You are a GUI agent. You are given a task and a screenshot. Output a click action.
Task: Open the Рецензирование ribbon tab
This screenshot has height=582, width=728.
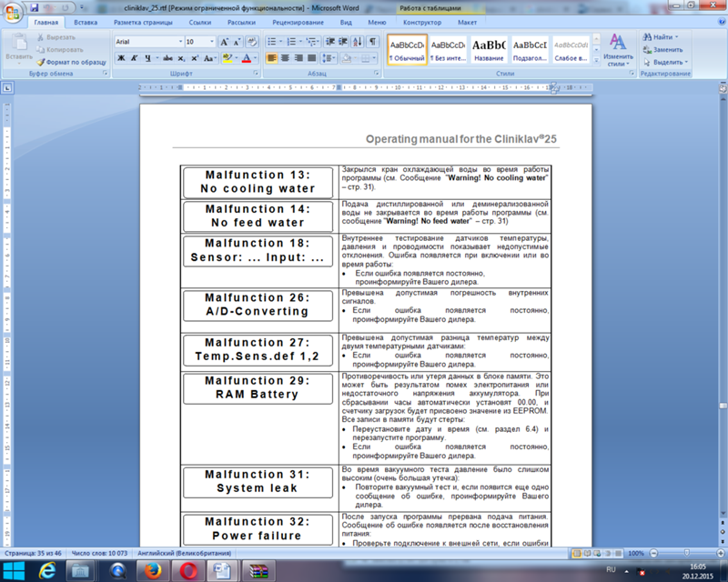298,22
